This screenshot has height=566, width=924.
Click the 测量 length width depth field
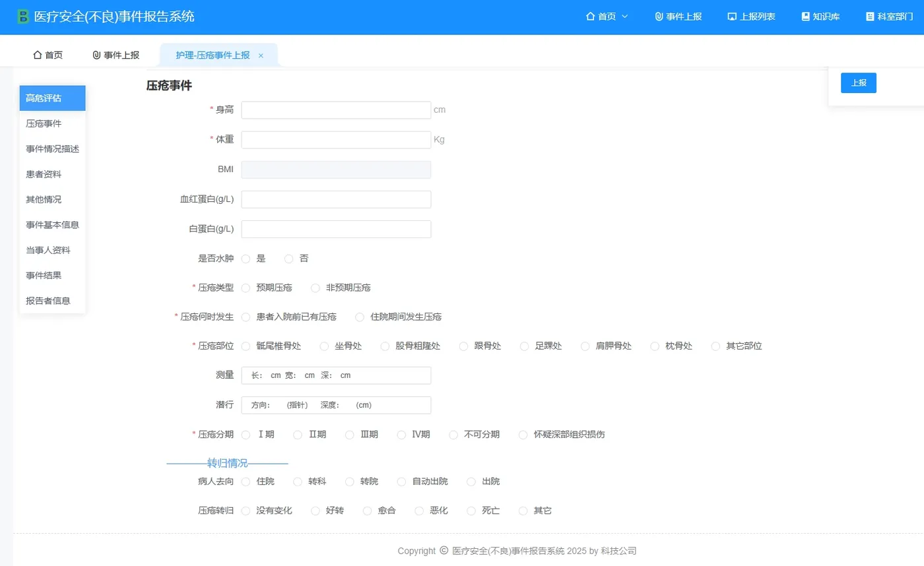click(x=336, y=375)
